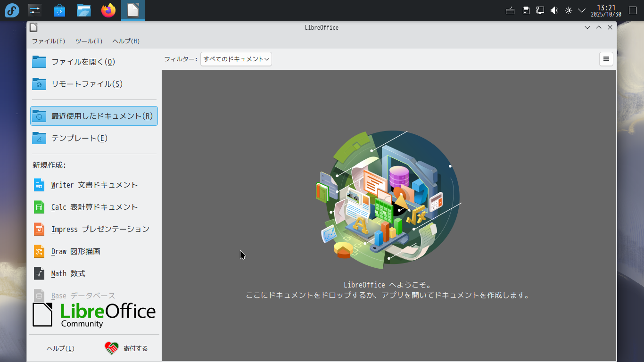Close the LibreOffice window

coord(610,27)
